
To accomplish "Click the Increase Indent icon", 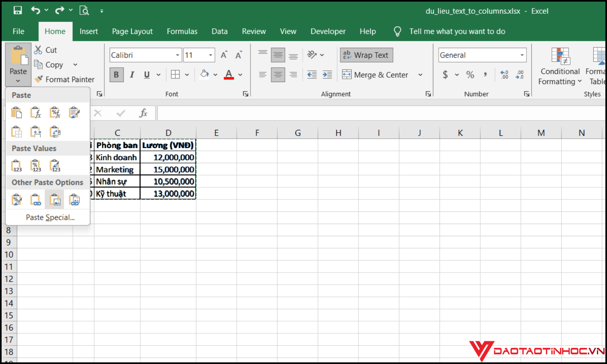I will (327, 75).
